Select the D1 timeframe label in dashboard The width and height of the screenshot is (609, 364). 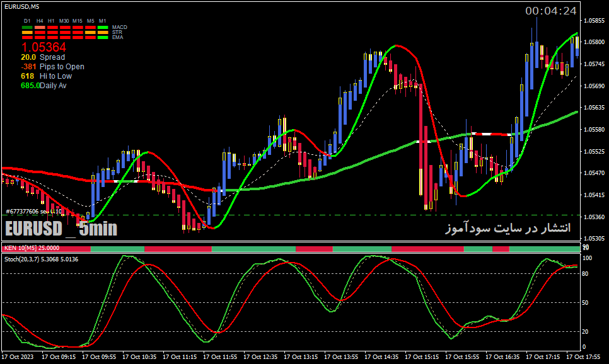(27, 21)
